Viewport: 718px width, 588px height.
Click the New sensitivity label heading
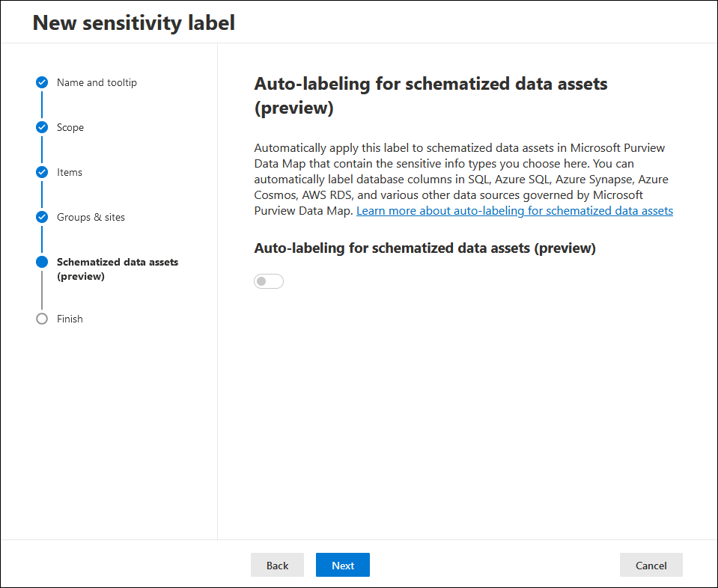point(134,23)
